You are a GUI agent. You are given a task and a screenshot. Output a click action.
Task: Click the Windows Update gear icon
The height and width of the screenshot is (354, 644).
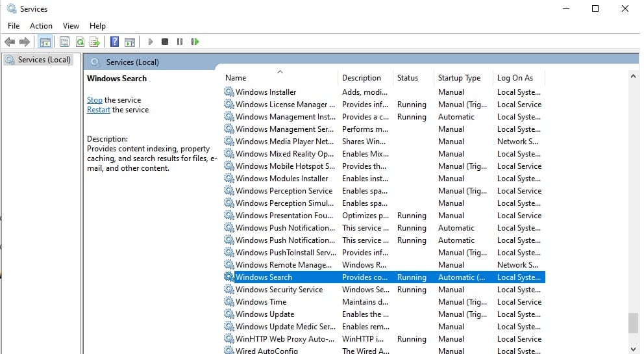click(x=229, y=314)
